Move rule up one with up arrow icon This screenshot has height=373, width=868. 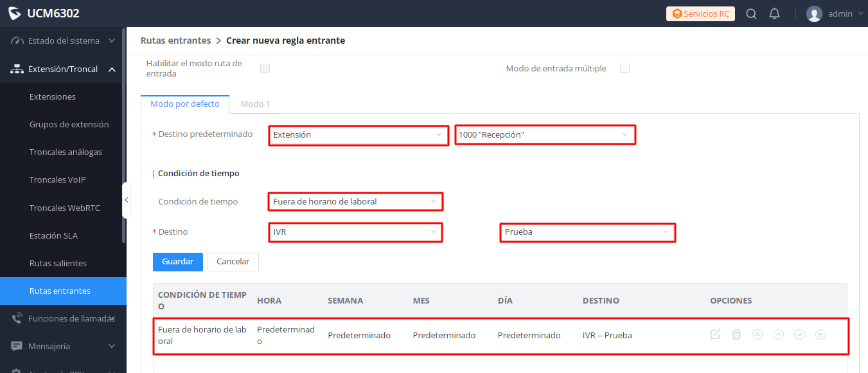[779, 334]
